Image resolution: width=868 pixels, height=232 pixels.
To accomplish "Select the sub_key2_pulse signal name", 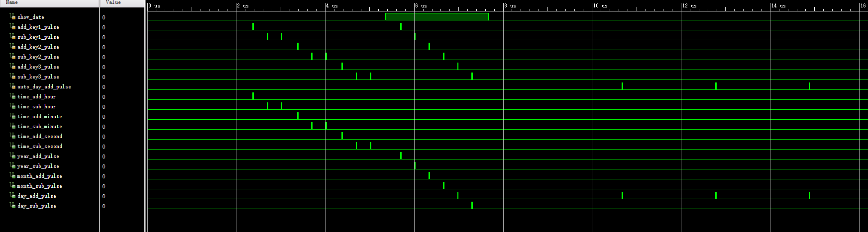I will pyautogui.click(x=38, y=57).
